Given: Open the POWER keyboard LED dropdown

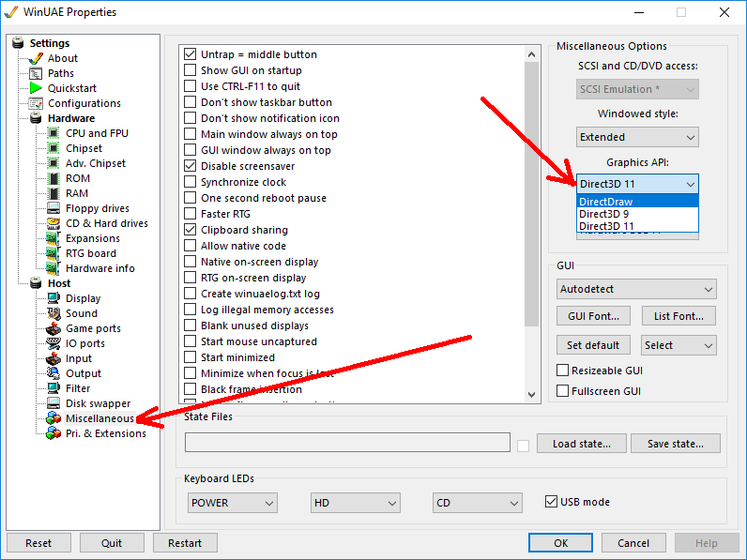Looking at the screenshot, I should 233,503.
